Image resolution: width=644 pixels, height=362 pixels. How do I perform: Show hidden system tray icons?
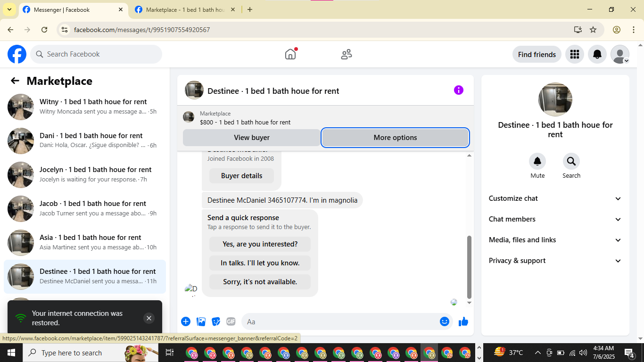[x=537, y=353]
